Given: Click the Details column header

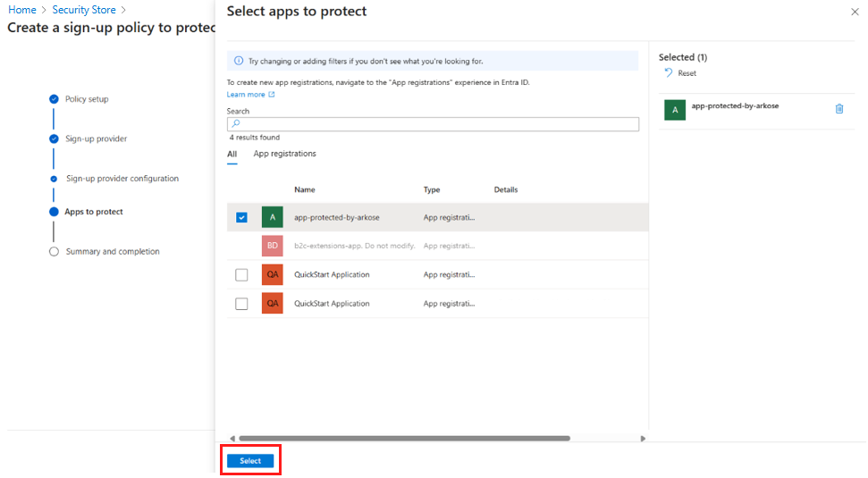Looking at the screenshot, I should [x=506, y=189].
